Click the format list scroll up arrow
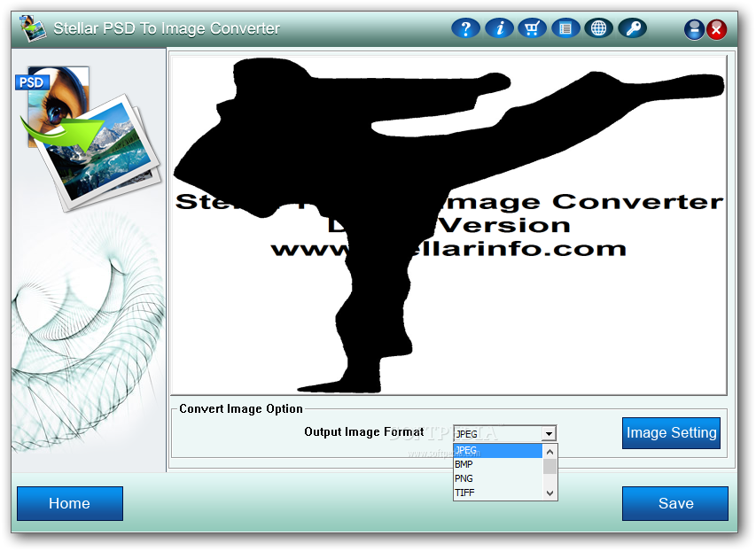Image resolution: width=756 pixels, height=551 pixels. (x=549, y=452)
